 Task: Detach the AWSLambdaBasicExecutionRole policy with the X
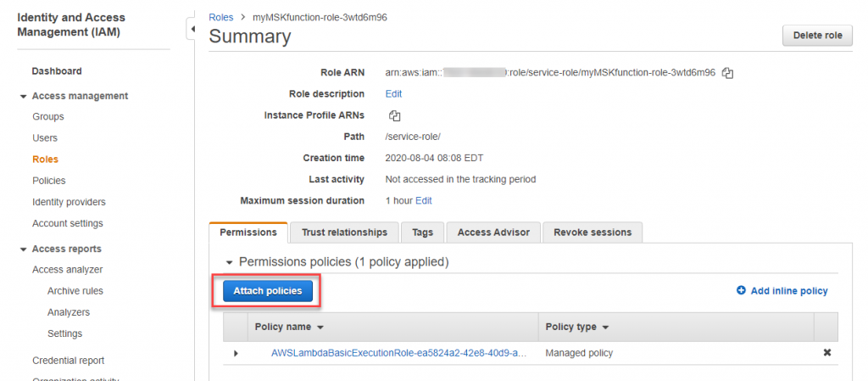coord(827,353)
